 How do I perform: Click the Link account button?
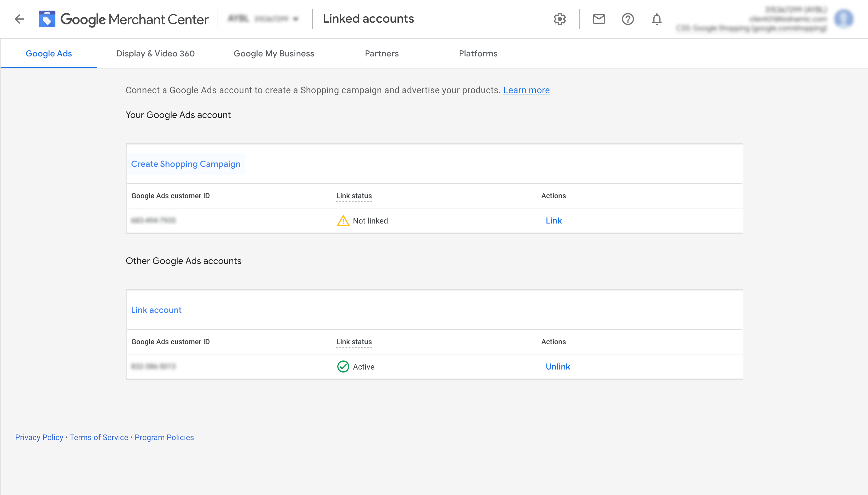pos(156,310)
